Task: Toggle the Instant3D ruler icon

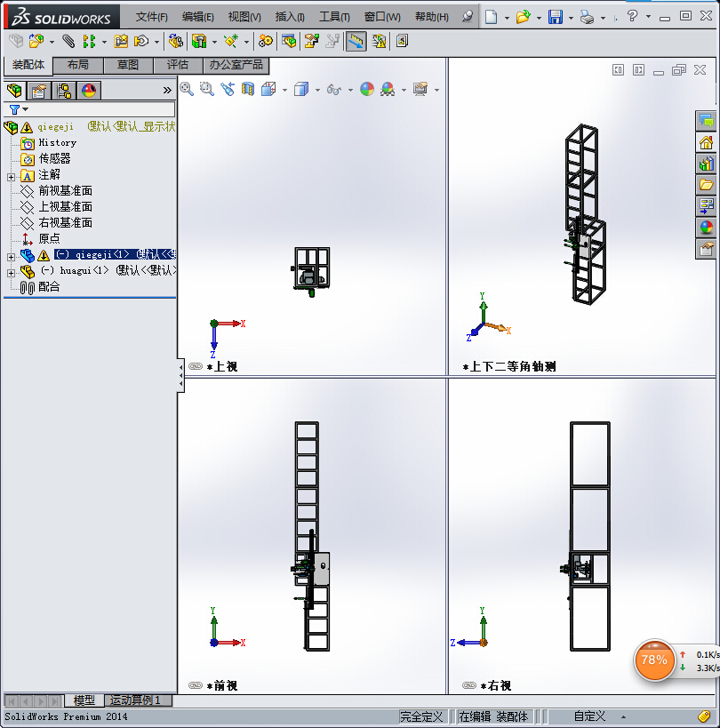Action: coord(356,41)
